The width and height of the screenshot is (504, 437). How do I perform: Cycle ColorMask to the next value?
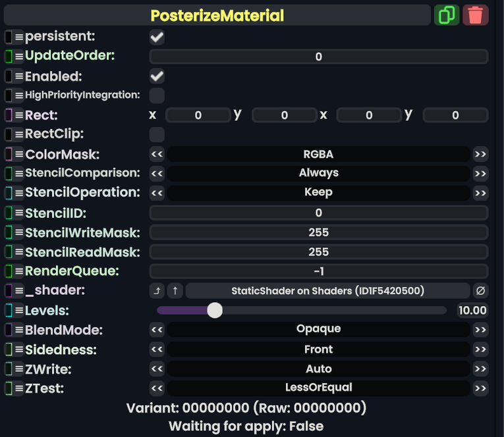(480, 155)
